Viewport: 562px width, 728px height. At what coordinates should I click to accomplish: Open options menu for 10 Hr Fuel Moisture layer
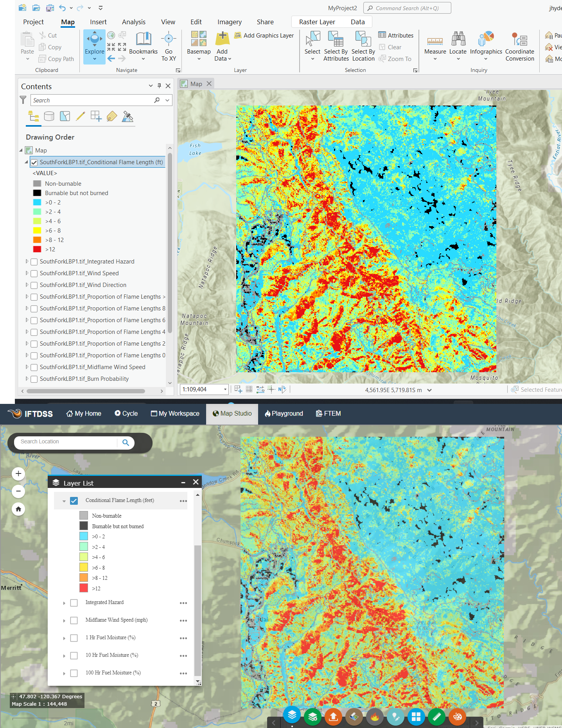[183, 656]
